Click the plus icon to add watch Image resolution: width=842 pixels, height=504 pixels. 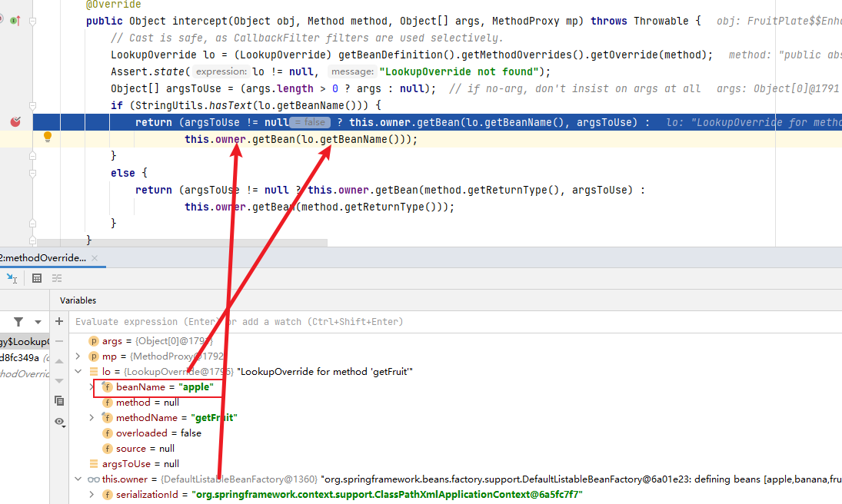coord(59,321)
